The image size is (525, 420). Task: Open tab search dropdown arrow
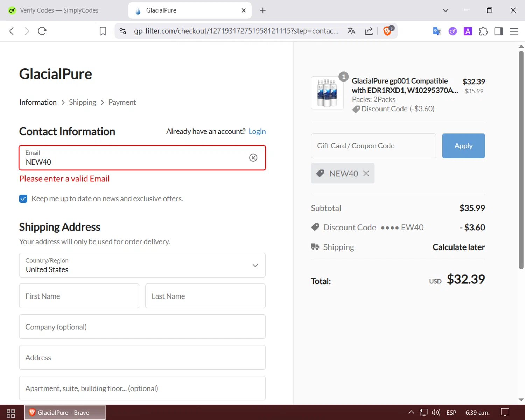pos(446,10)
